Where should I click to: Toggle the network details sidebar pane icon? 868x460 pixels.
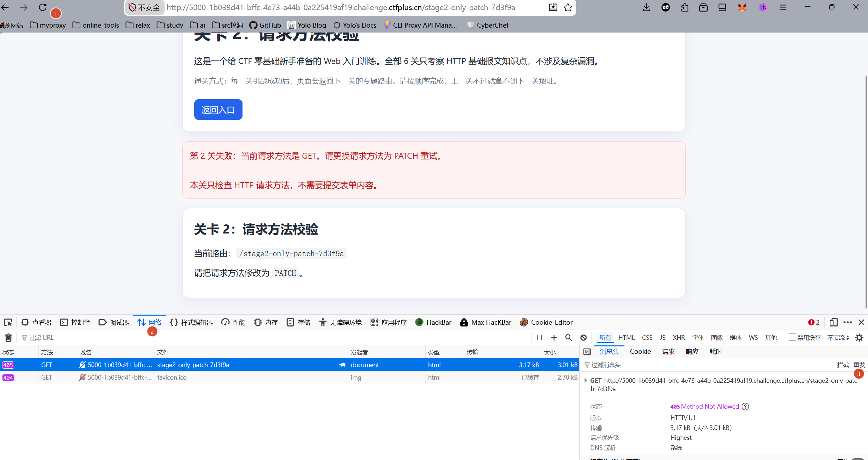587,352
